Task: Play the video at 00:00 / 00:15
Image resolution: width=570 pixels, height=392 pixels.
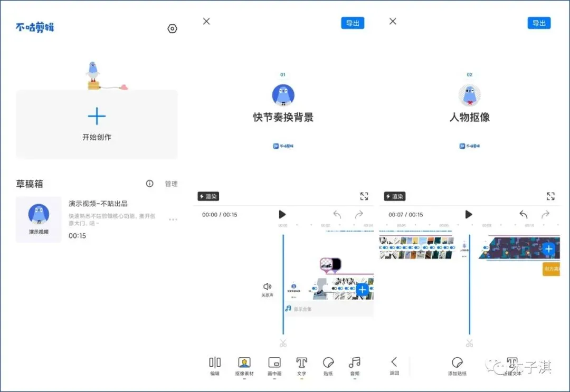Action: [x=282, y=215]
